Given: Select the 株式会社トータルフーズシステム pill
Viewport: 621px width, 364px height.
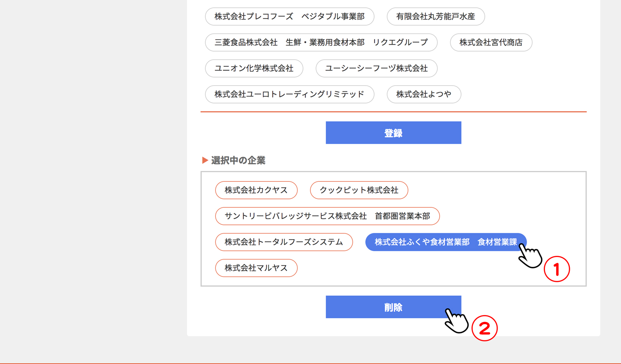Looking at the screenshot, I should pyautogui.click(x=284, y=242).
